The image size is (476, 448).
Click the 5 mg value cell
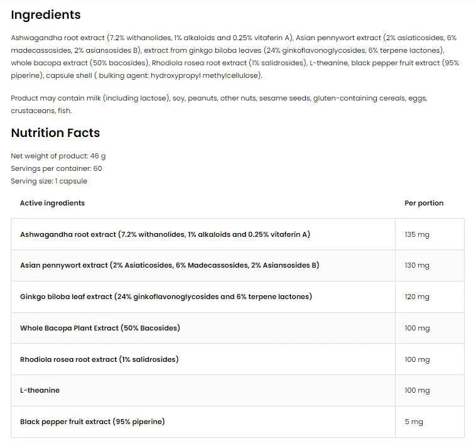414,422
